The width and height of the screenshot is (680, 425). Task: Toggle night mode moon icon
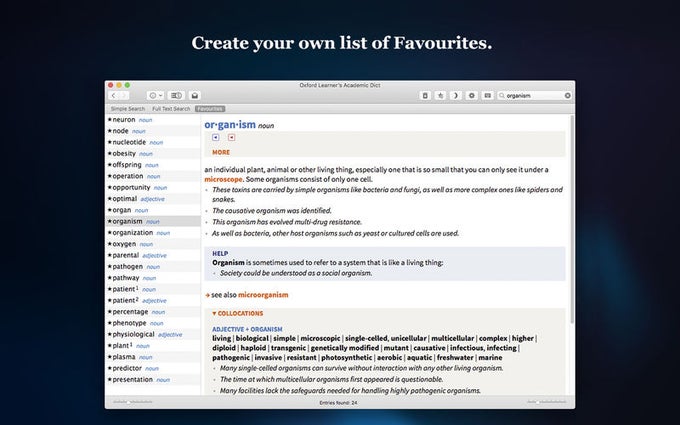tap(455, 95)
